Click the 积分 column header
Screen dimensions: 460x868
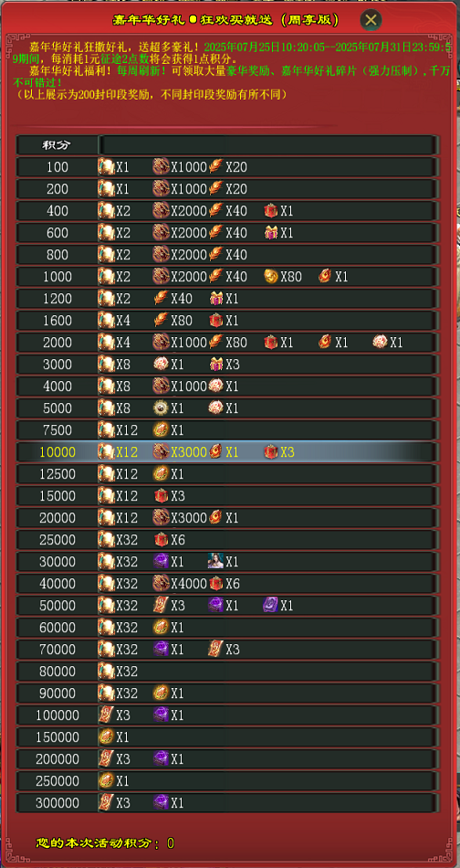pos(57,145)
